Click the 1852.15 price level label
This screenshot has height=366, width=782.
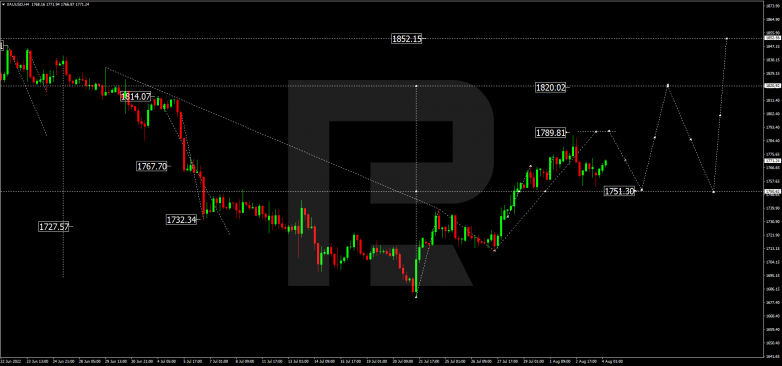[406, 39]
